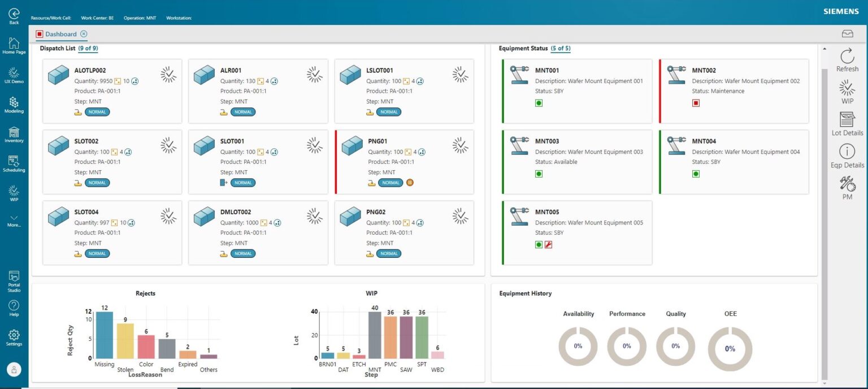The height and width of the screenshot is (389, 868).
Task: Click the red status square under MNT002
Action: [x=695, y=103]
